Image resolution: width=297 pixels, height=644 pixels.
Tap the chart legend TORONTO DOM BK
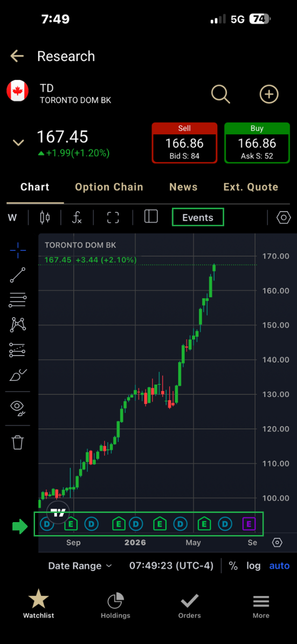(80, 245)
